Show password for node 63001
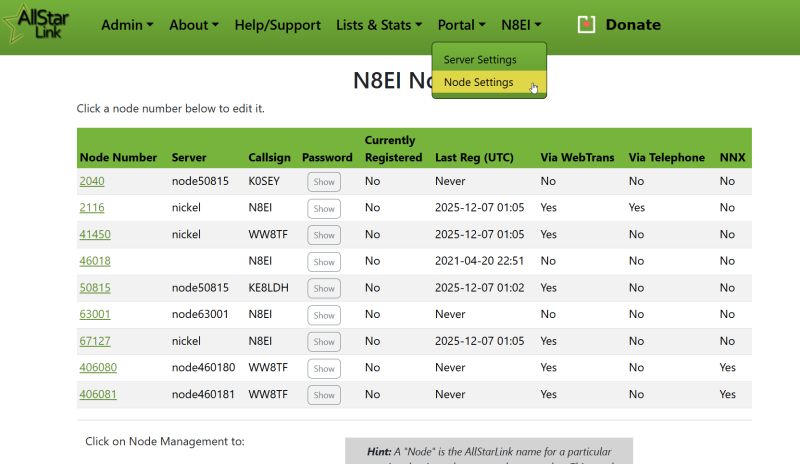The height and width of the screenshot is (464, 800). click(x=324, y=315)
